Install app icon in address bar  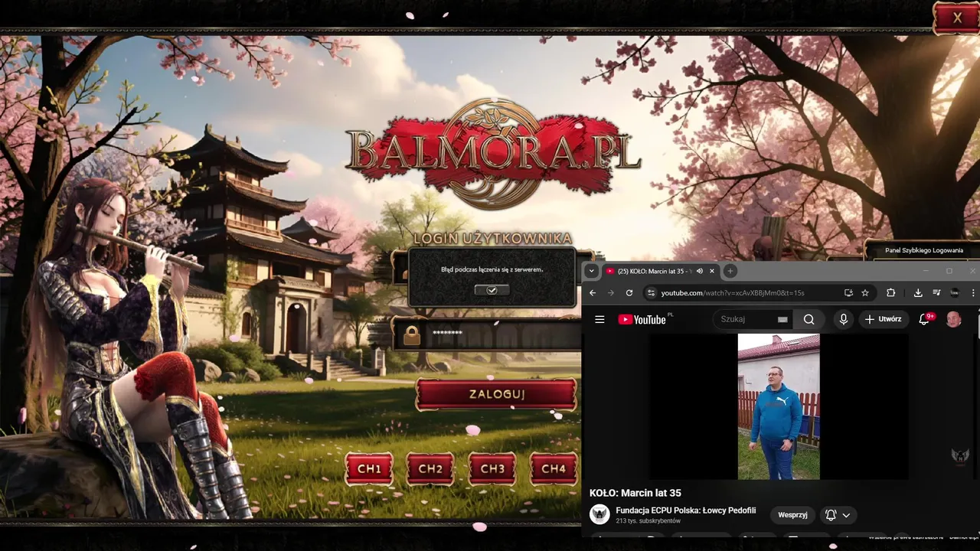pos(848,292)
